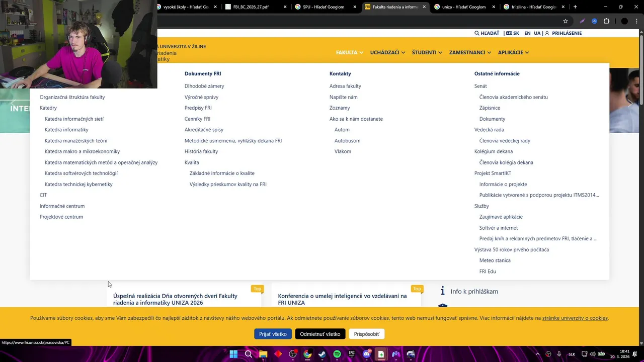
Task: Open Úspešná realizácia Dňa otvorených dverí article
Action: [175, 299]
